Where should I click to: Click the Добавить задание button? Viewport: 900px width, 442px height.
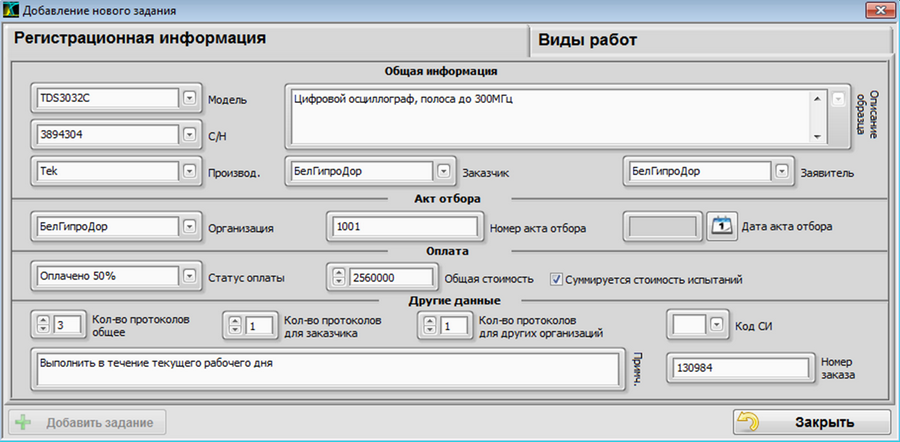coord(87,422)
